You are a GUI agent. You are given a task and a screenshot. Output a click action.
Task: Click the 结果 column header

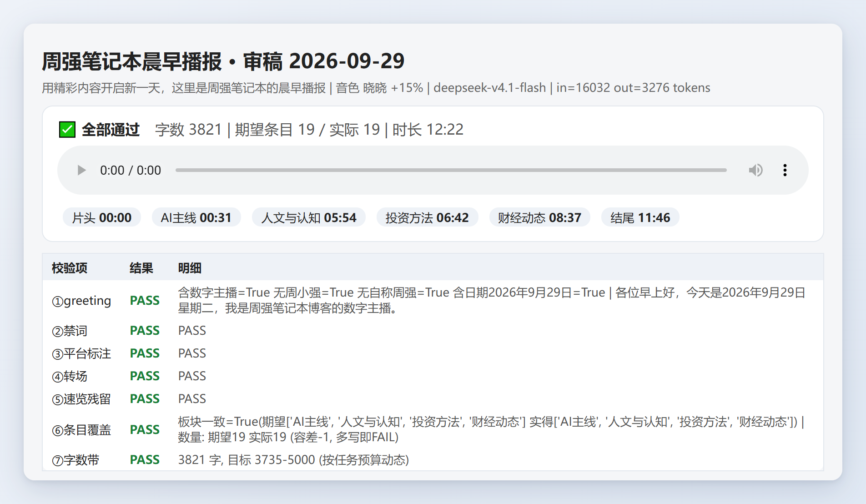click(x=141, y=268)
